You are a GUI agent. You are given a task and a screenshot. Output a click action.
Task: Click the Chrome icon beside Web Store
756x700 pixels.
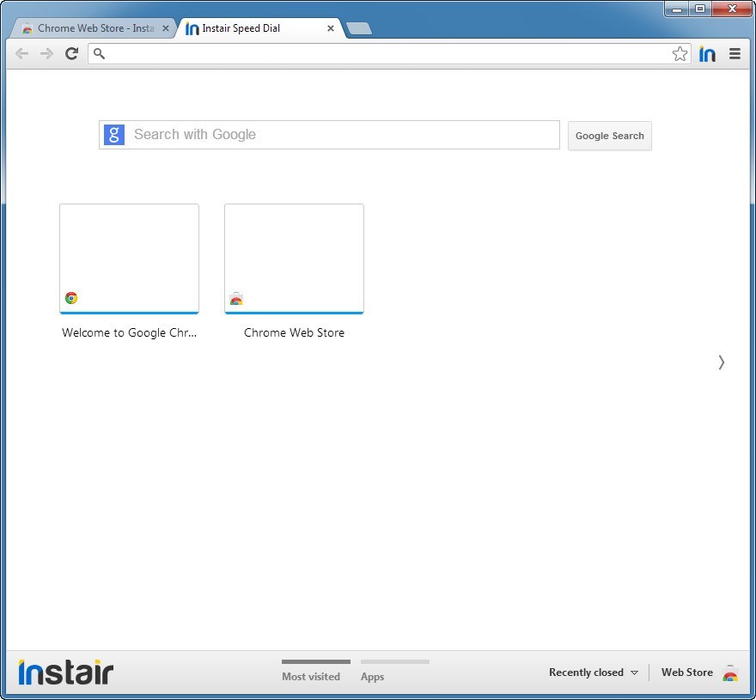coord(729,674)
